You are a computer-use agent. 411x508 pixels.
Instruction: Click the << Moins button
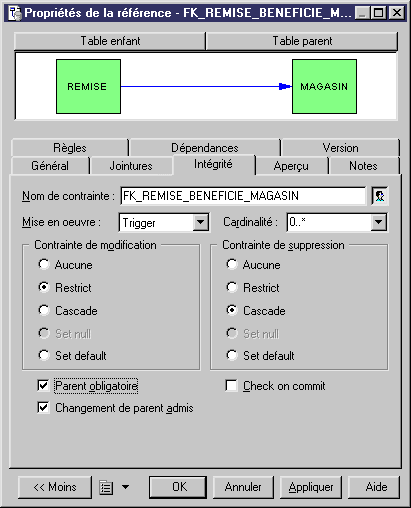[55, 487]
